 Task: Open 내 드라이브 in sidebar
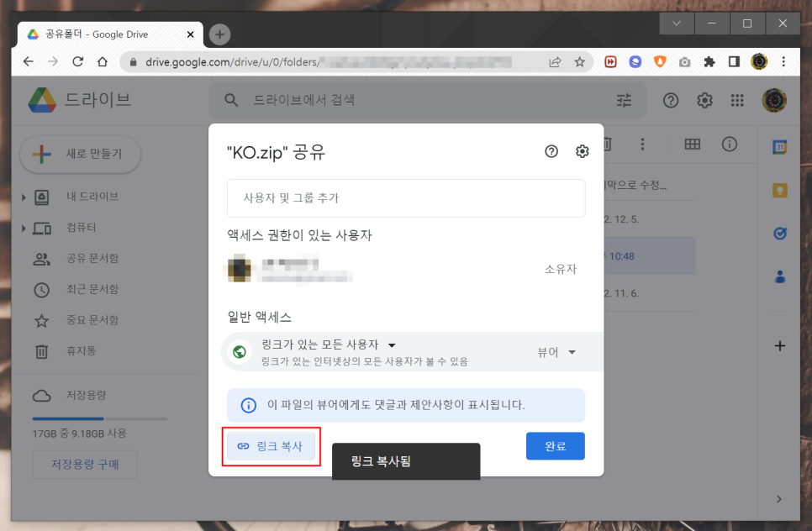pyautogui.click(x=92, y=197)
